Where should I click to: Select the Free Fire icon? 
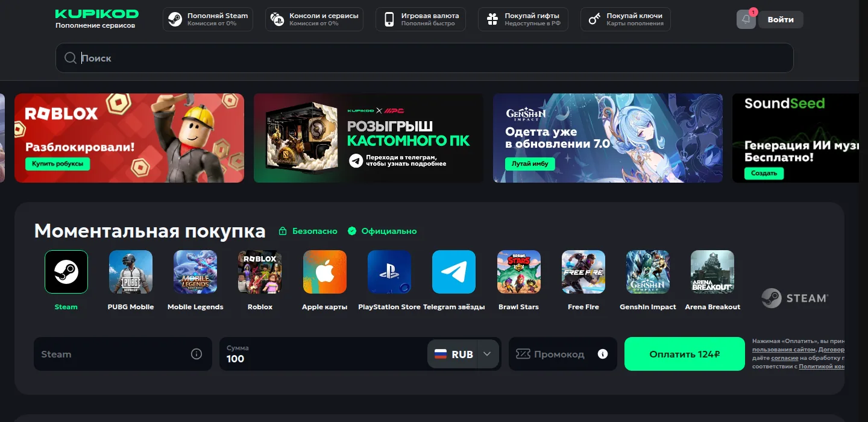click(x=583, y=272)
